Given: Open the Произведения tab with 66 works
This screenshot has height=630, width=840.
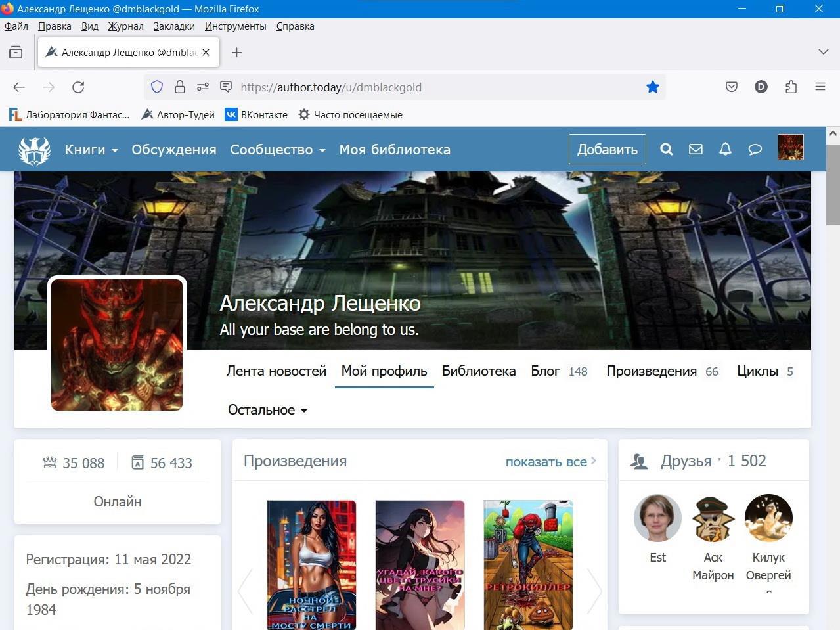Looking at the screenshot, I should (x=661, y=371).
